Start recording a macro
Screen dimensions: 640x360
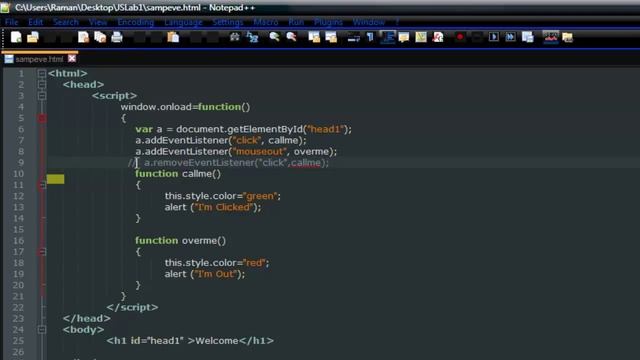click(460, 37)
